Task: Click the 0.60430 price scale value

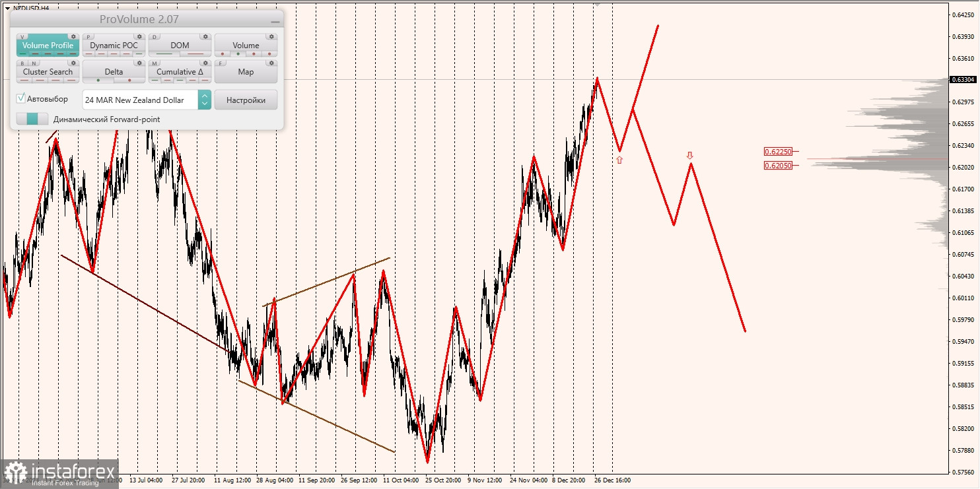Action: coord(965,276)
